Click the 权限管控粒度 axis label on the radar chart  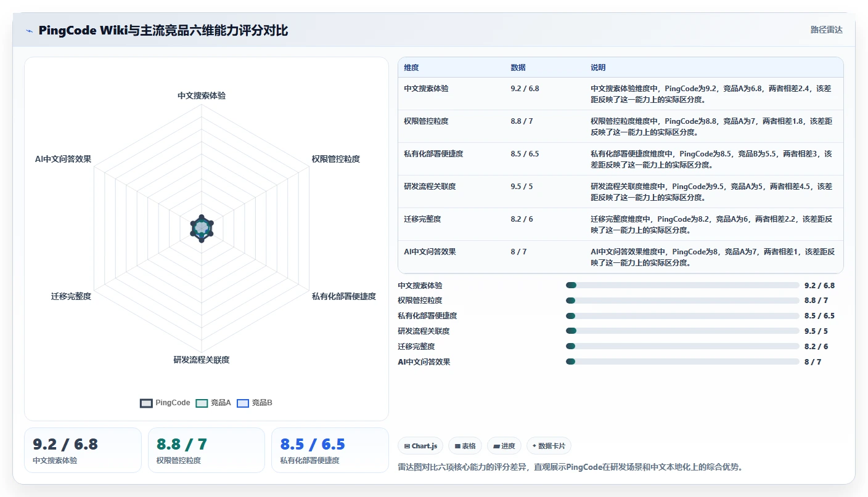[336, 160]
